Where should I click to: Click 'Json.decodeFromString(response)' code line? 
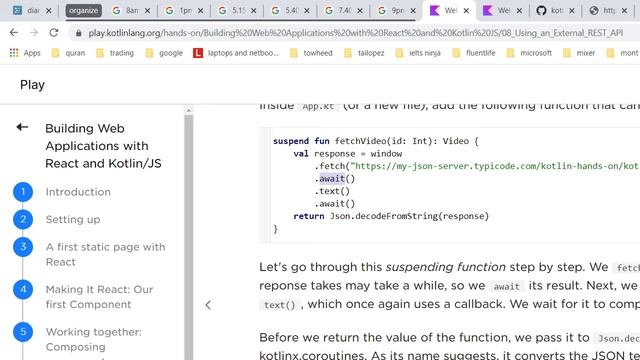[x=409, y=216]
